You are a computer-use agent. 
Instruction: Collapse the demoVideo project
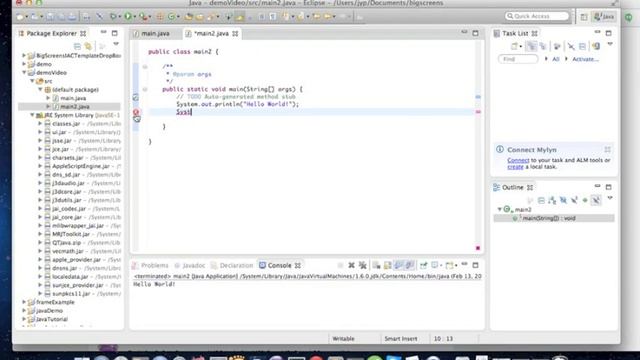click(x=24, y=73)
